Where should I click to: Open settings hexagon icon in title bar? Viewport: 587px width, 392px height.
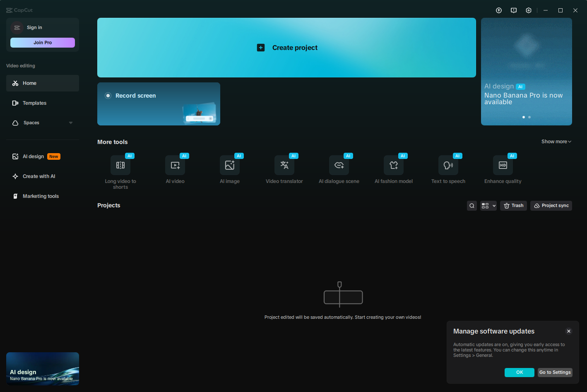(529, 10)
